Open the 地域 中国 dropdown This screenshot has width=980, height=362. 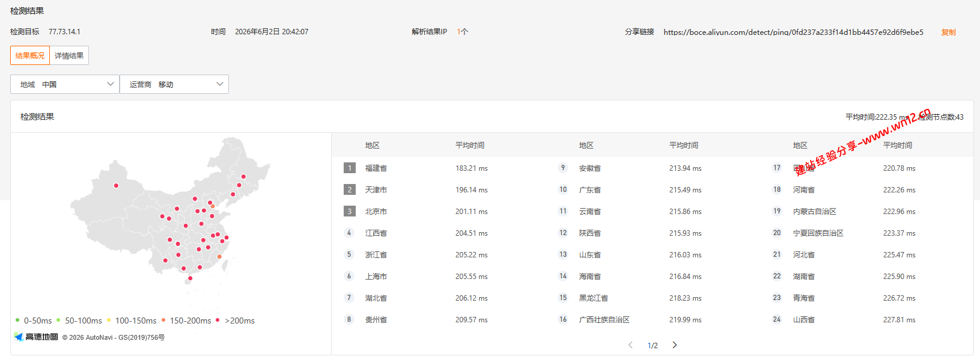[x=65, y=84]
